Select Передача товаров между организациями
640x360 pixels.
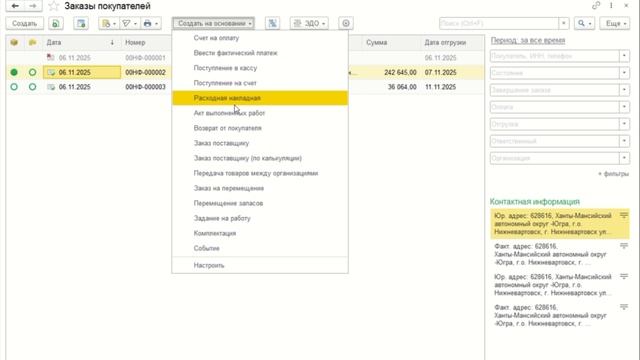(260, 173)
